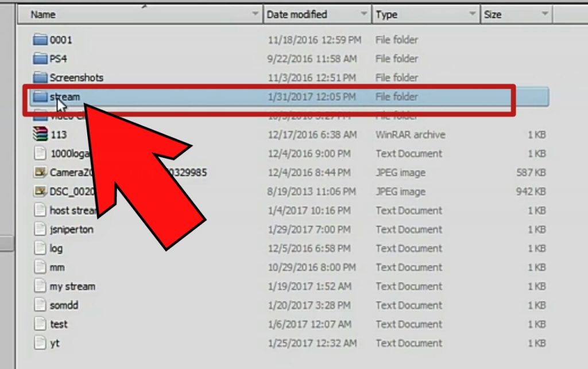Select the CameraZO JPEG file icon
The width and height of the screenshot is (588, 369).
tap(40, 173)
